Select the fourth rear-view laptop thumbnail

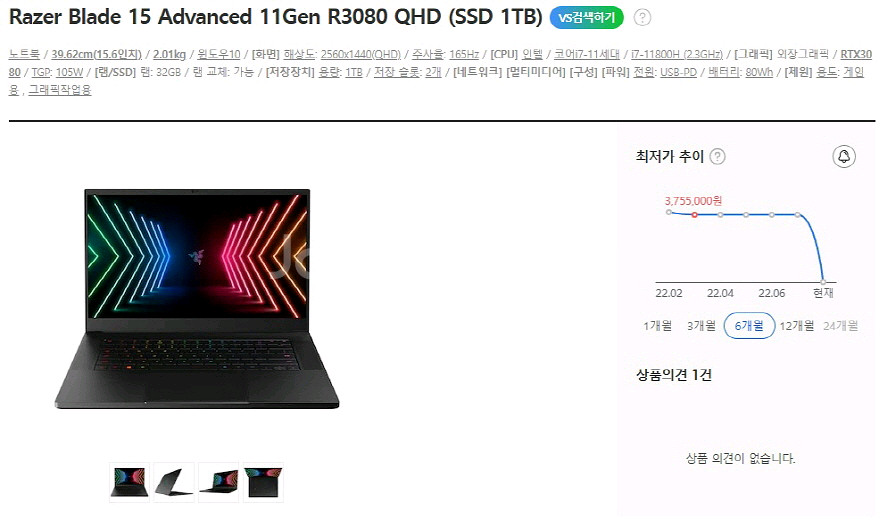(x=263, y=482)
